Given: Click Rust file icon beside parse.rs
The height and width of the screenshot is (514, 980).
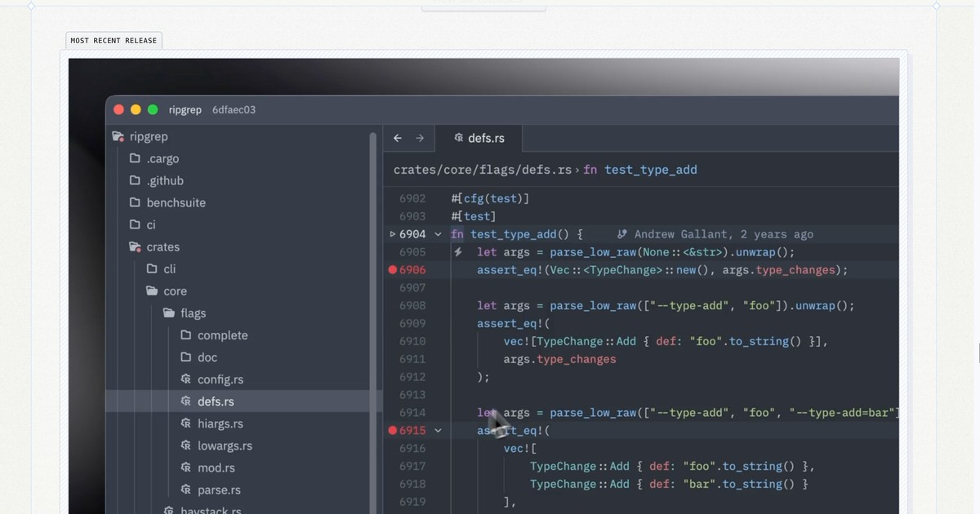Looking at the screenshot, I should (185, 490).
